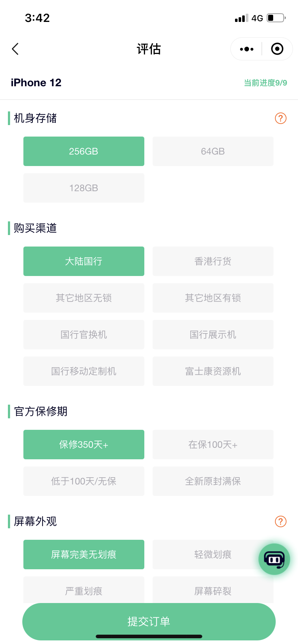
Task: Tap 当前进度9/9 progress indicator
Action: tap(266, 83)
